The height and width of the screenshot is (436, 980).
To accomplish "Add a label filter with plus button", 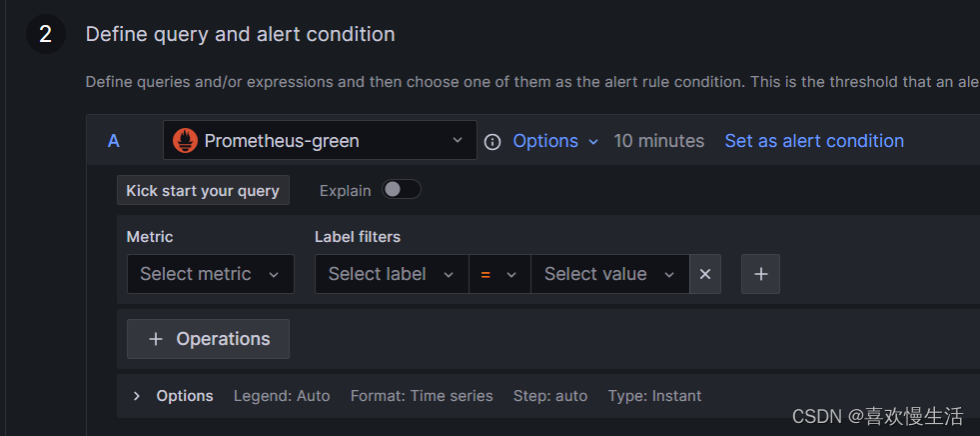I will point(760,274).
